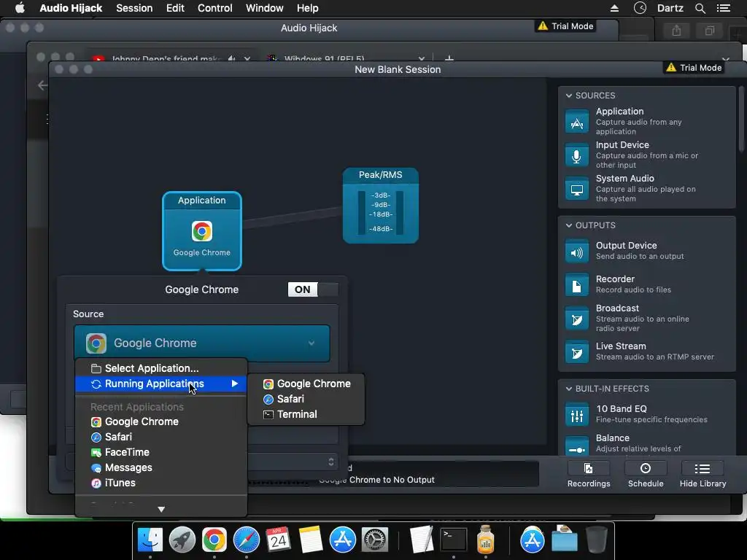
Task: Open the Session menu
Action: tap(134, 8)
